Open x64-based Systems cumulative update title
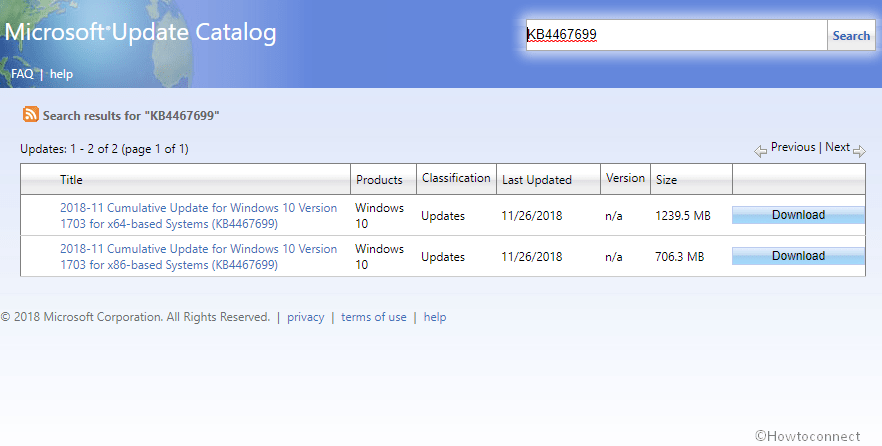This screenshot has width=882, height=446. point(199,215)
